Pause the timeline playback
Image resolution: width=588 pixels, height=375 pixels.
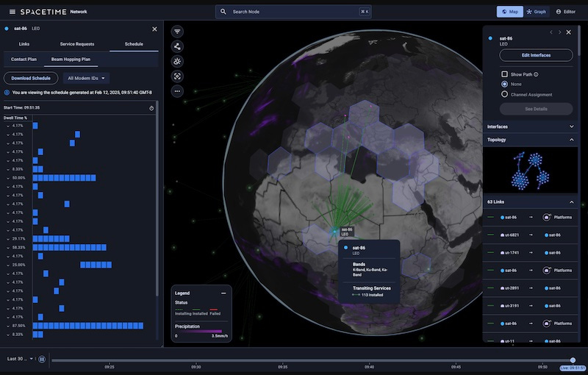click(x=42, y=360)
